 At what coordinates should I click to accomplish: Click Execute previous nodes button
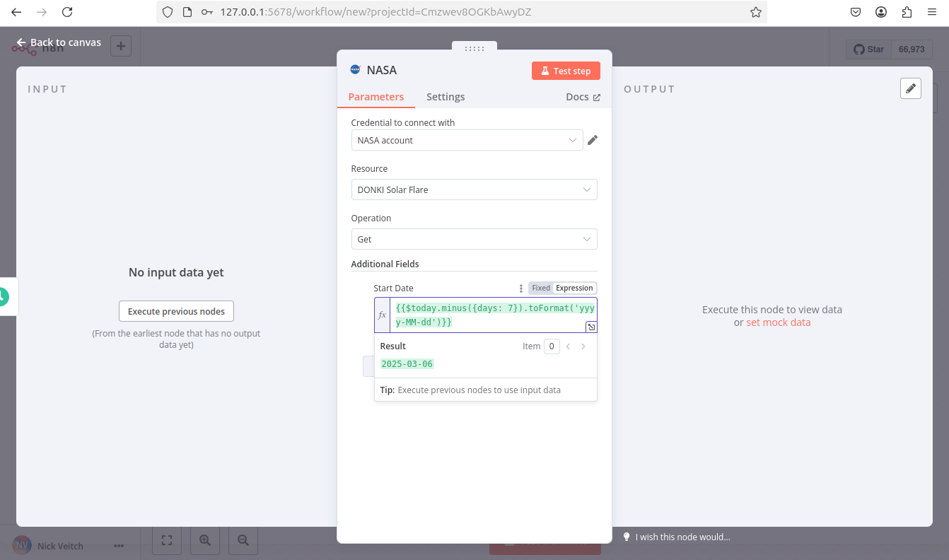(176, 311)
